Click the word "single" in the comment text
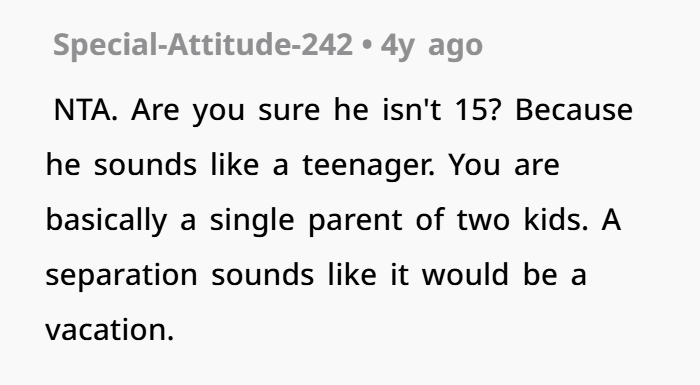The image size is (700, 385). 252,221
